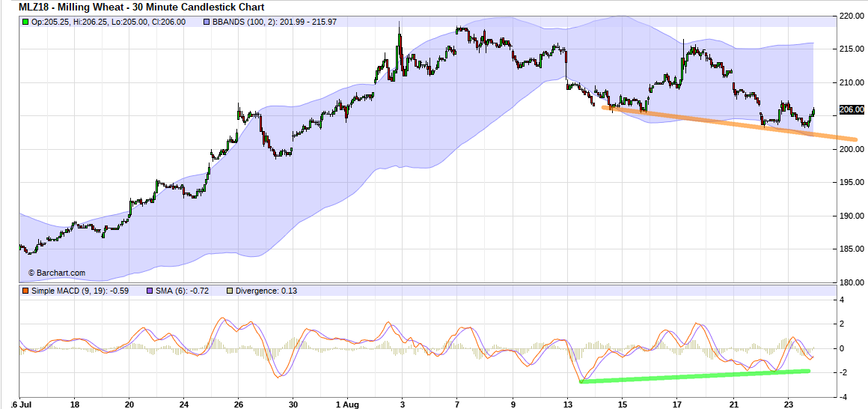Screen dimensions: 868x409
Task: Click the green OHLC legend square
Action: pyautogui.click(x=25, y=22)
